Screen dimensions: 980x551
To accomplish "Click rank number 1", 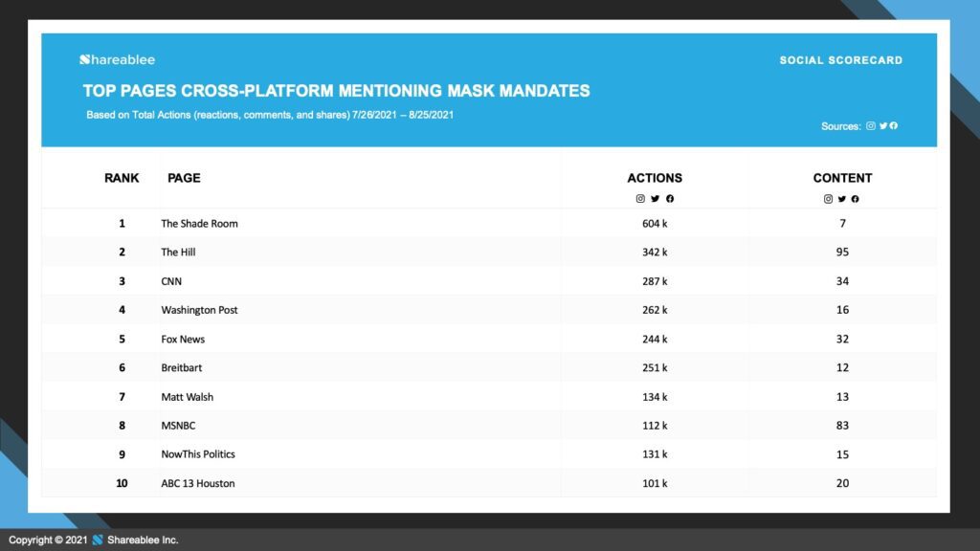I will [122, 224].
